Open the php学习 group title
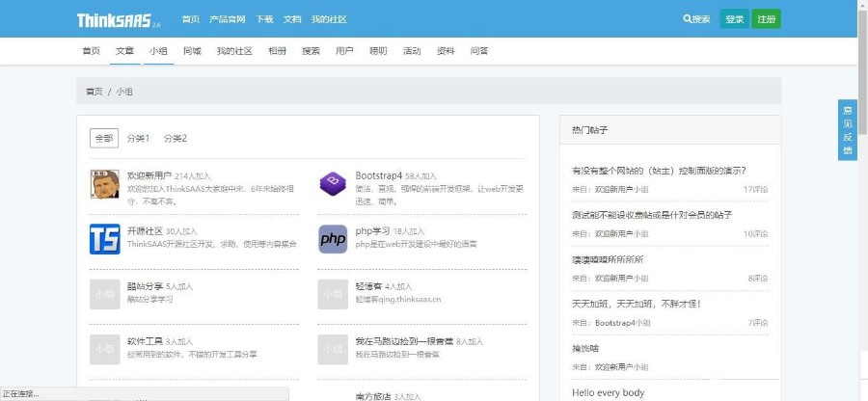The image size is (868, 401). 372,230
